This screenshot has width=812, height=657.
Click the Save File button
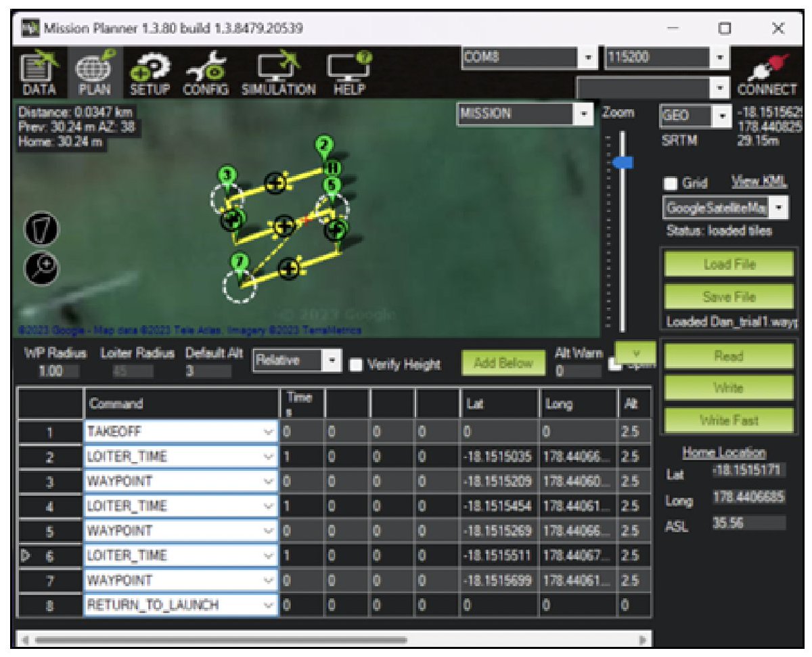tap(729, 296)
